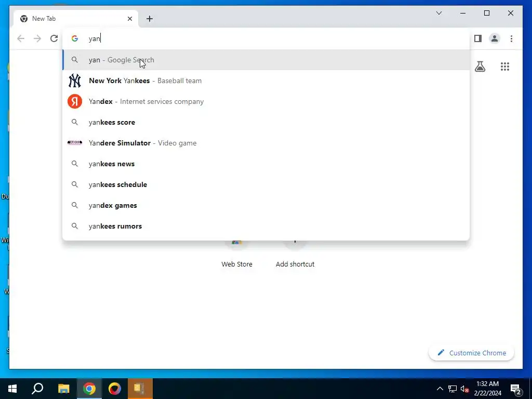532x399 pixels.
Task: Click the Reload page icon
Action: 54,38
